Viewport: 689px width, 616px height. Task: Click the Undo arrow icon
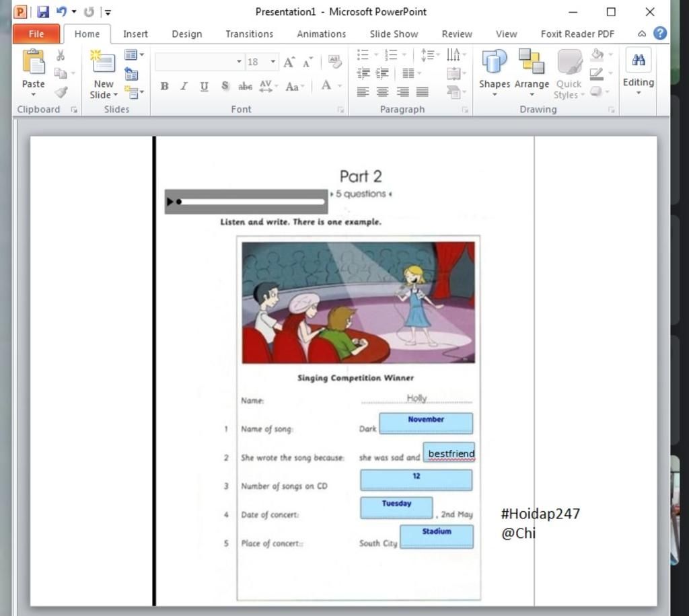click(x=61, y=12)
